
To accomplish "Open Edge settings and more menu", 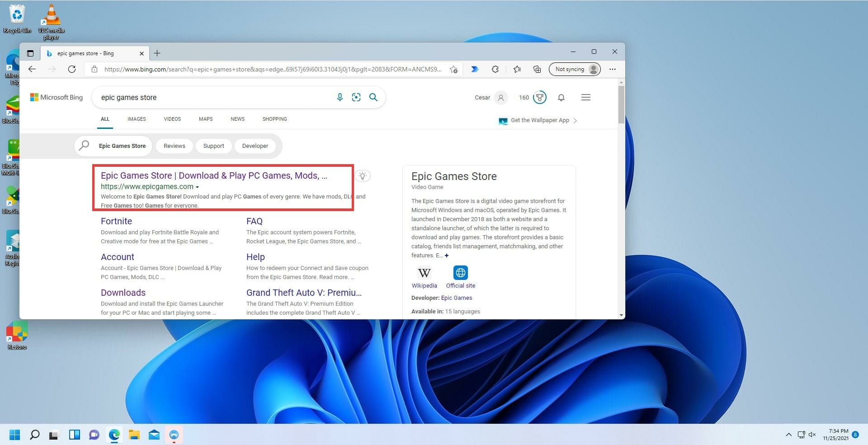I will [613, 69].
